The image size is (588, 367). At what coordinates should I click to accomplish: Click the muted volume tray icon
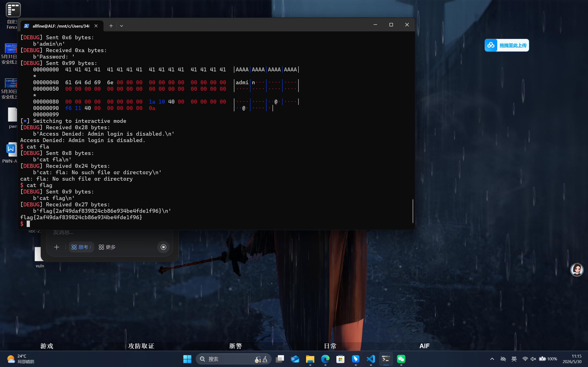tap(533, 359)
